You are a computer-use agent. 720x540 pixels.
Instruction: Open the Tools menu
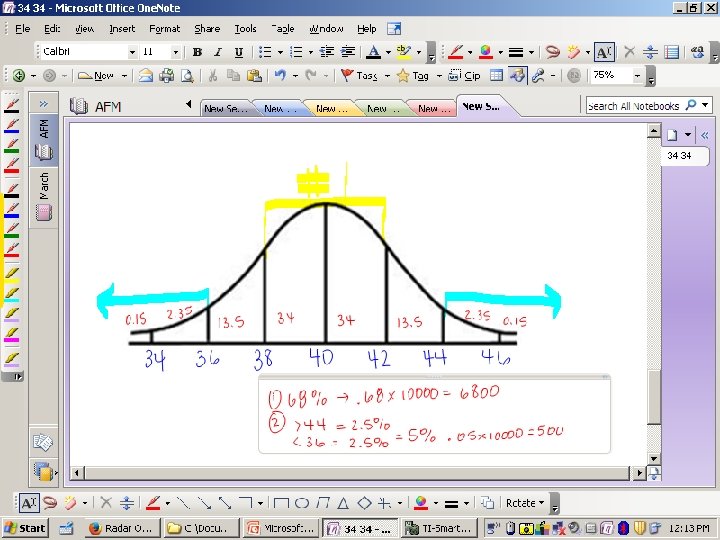point(245,28)
